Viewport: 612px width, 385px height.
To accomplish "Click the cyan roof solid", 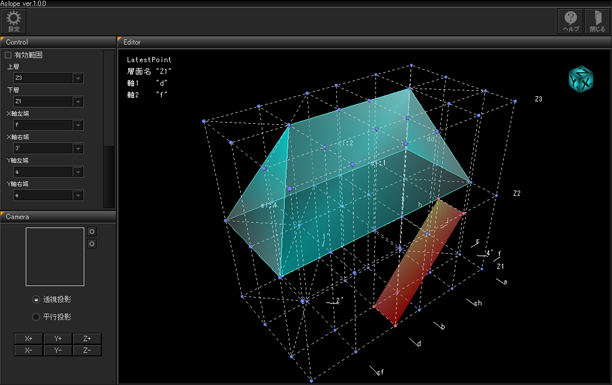I will pyautogui.click(x=347, y=184).
